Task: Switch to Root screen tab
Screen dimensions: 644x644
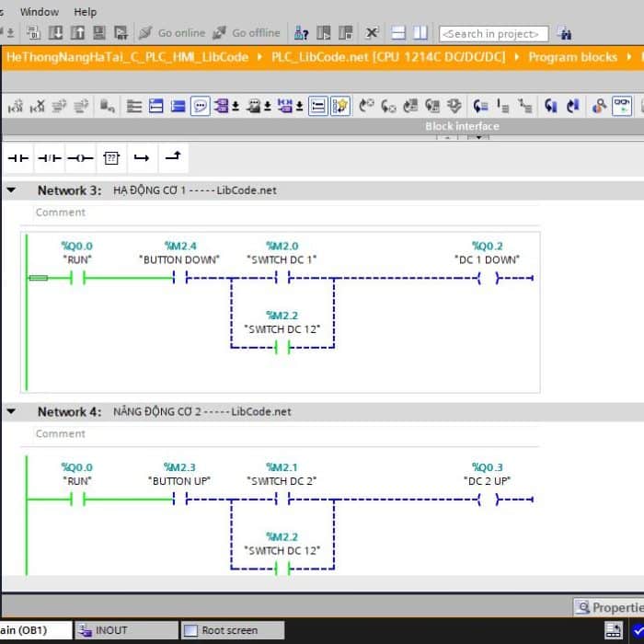Action: tap(233, 630)
